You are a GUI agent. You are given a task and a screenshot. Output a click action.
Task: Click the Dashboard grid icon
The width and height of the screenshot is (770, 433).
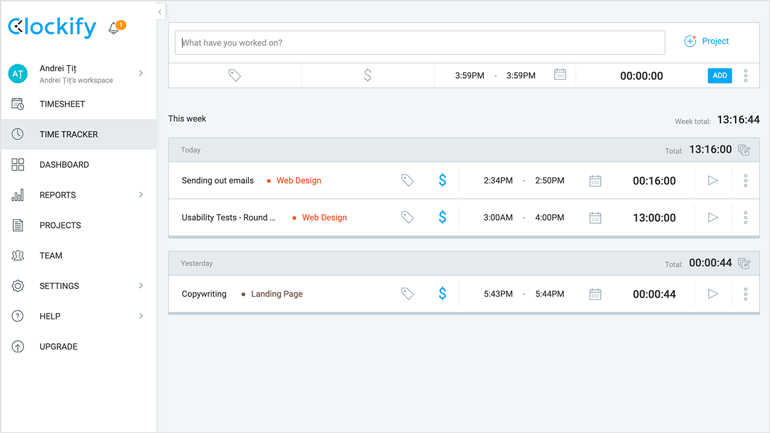coord(18,164)
